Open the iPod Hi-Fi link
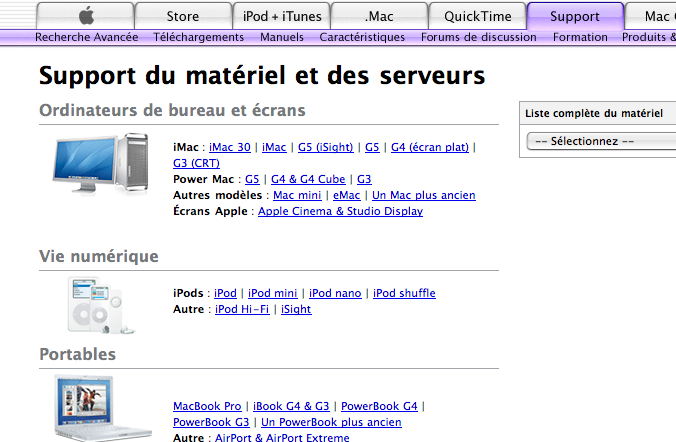Screen dimensions: 676x442 [x=242, y=309]
